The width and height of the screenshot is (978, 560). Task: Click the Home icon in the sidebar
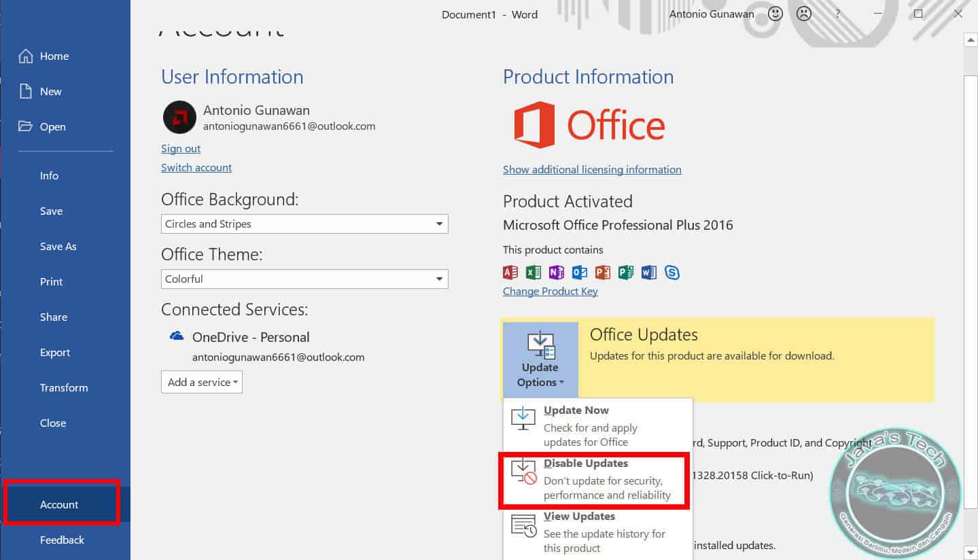(26, 56)
